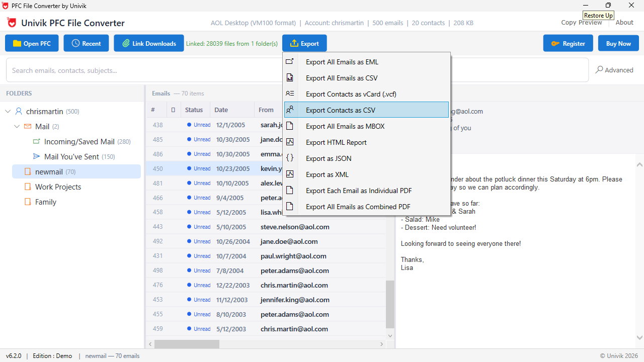Click the Mail You've Sent paper-plane icon
The width and height of the screenshot is (644, 362).
36,156
